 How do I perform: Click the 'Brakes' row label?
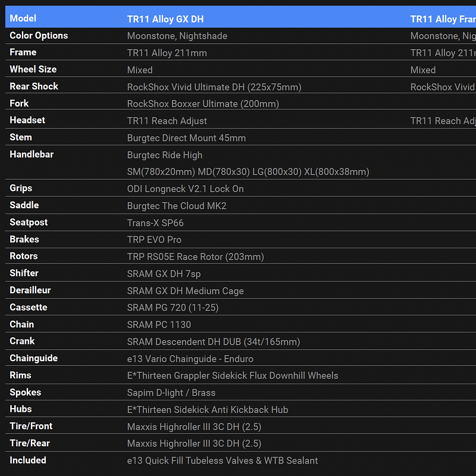point(24,239)
